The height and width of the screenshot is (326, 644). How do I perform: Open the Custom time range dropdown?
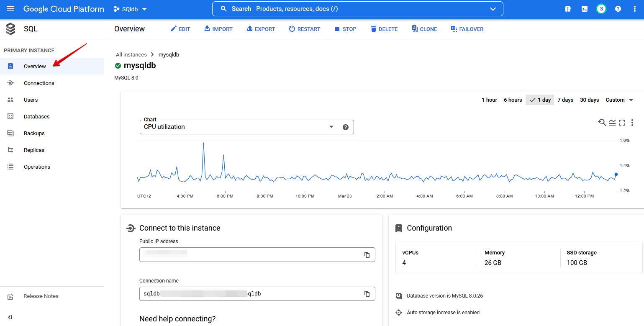[x=619, y=100]
